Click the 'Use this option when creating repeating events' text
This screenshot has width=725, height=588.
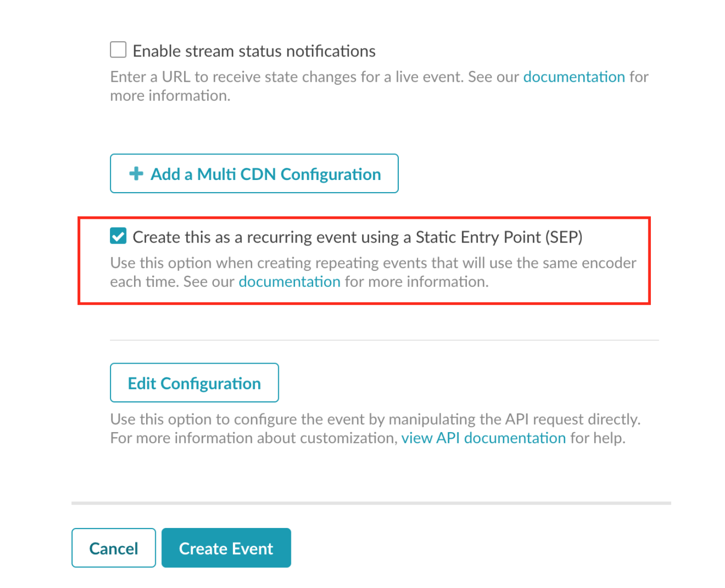tap(373, 272)
